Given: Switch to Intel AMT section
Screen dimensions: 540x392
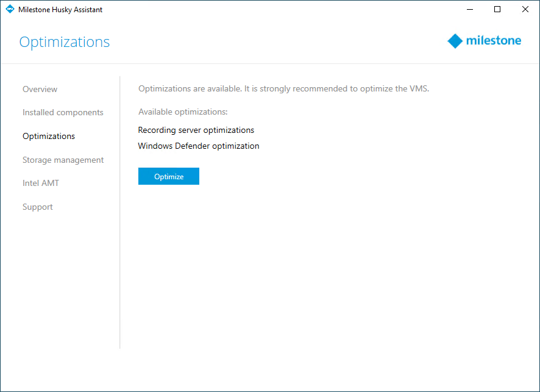Looking at the screenshot, I should [41, 184].
